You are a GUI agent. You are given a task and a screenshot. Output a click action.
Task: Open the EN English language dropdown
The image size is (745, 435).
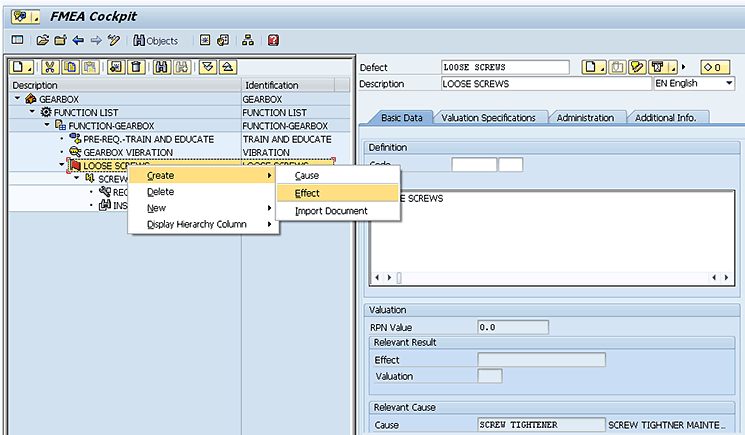click(694, 84)
